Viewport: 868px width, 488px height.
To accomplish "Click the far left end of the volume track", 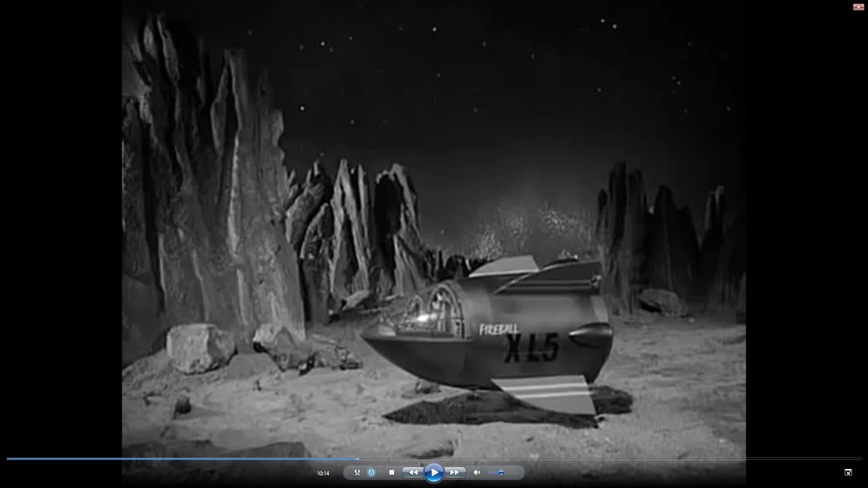I will (x=488, y=472).
